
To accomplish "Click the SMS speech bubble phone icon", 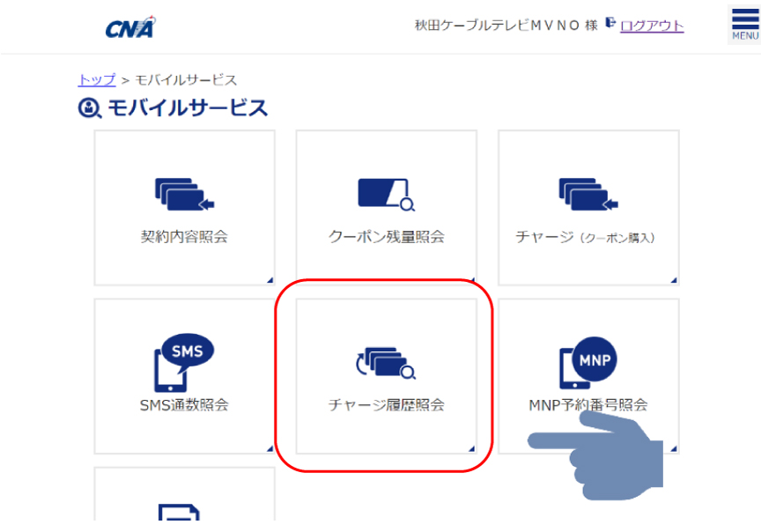I will pyautogui.click(x=184, y=363).
